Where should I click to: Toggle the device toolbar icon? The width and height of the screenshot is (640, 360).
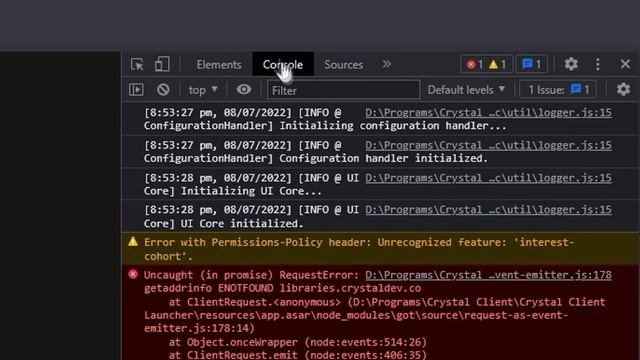pyautogui.click(x=162, y=64)
